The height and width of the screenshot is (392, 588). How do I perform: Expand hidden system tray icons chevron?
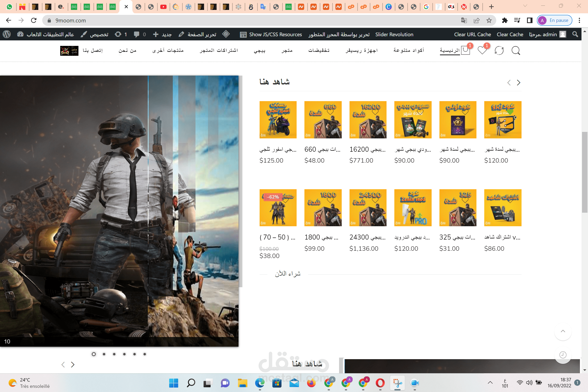pos(490,383)
